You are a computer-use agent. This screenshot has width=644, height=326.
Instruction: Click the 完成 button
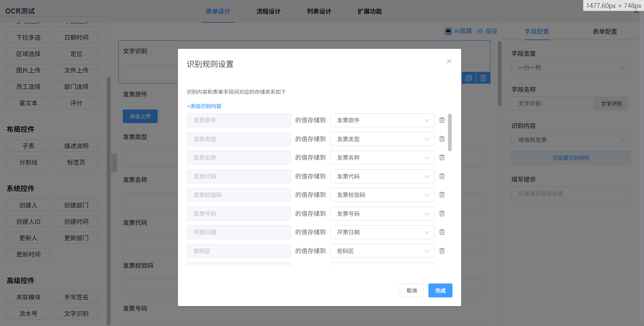click(440, 290)
